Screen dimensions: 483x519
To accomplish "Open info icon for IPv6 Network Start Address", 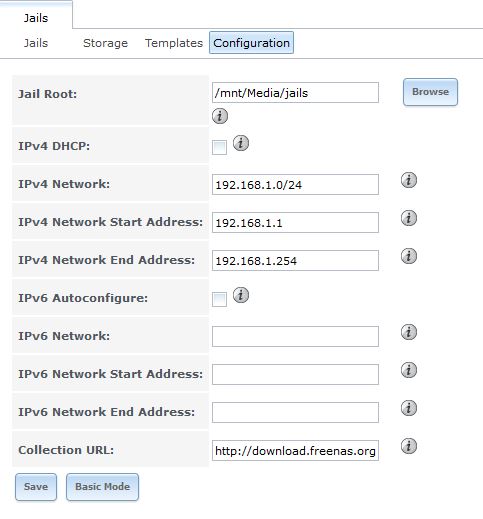I will click(409, 370).
